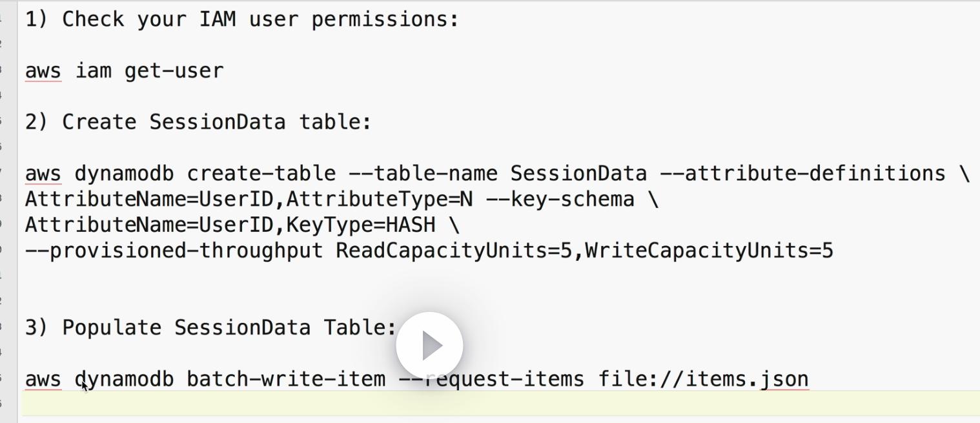The height and width of the screenshot is (423, 980).
Task: Place cursor on the "--provisioned-throughput" flag
Action: (174, 251)
